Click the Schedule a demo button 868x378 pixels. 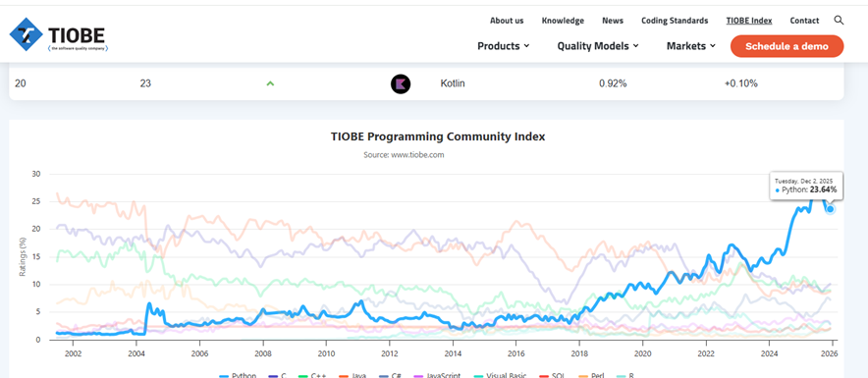click(787, 46)
